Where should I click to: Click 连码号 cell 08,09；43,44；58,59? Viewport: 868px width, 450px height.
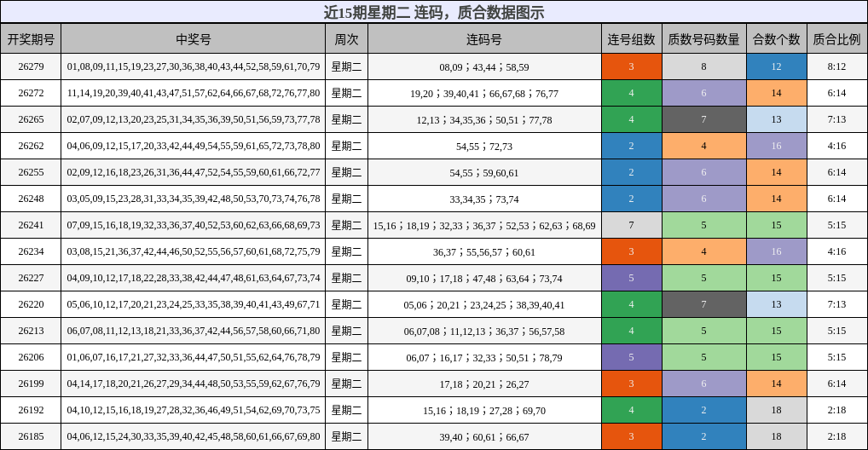click(484, 67)
